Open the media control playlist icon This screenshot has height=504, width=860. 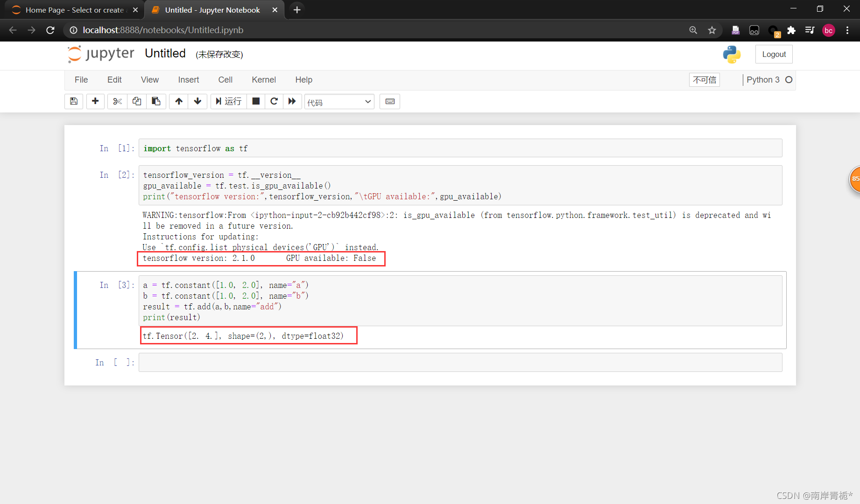(810, 30)
